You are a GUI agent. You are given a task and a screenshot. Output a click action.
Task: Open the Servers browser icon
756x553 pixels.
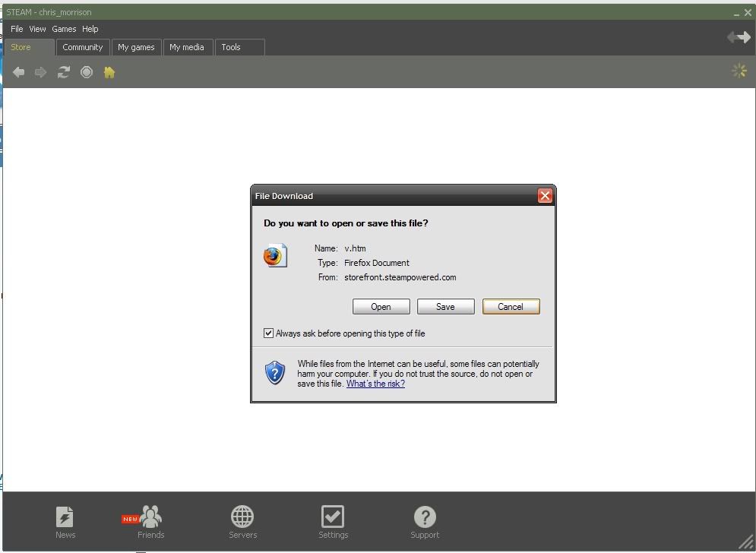(x=242, y=518)
